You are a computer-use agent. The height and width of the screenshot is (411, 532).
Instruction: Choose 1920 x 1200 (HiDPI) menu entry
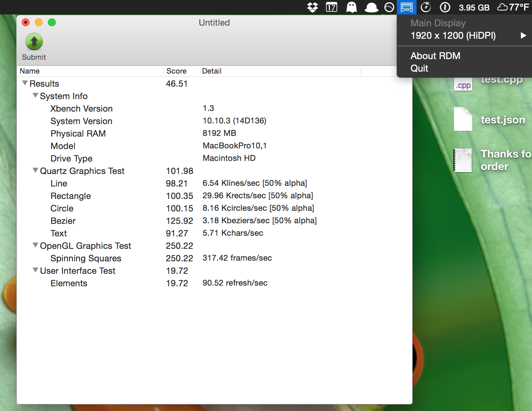(464, 35)
